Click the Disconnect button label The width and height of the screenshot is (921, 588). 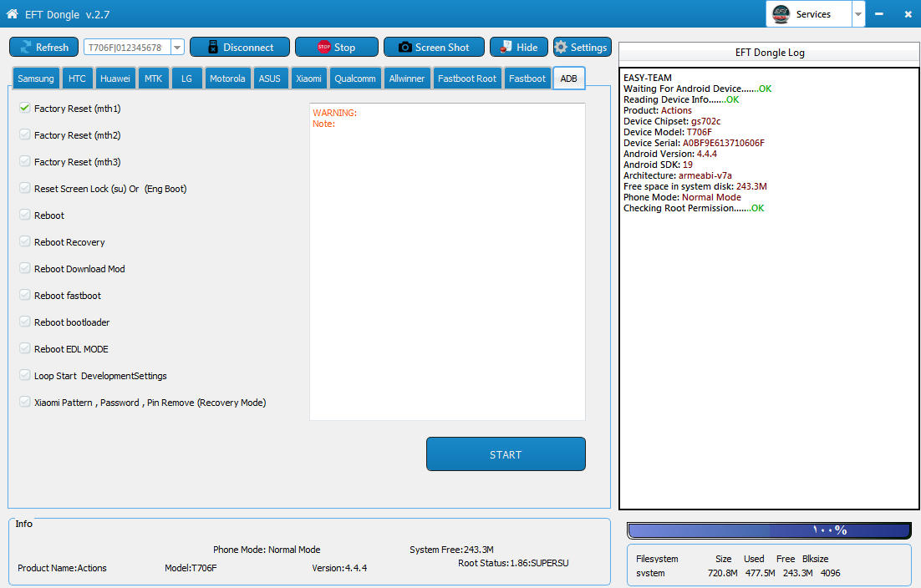[248, 48]
